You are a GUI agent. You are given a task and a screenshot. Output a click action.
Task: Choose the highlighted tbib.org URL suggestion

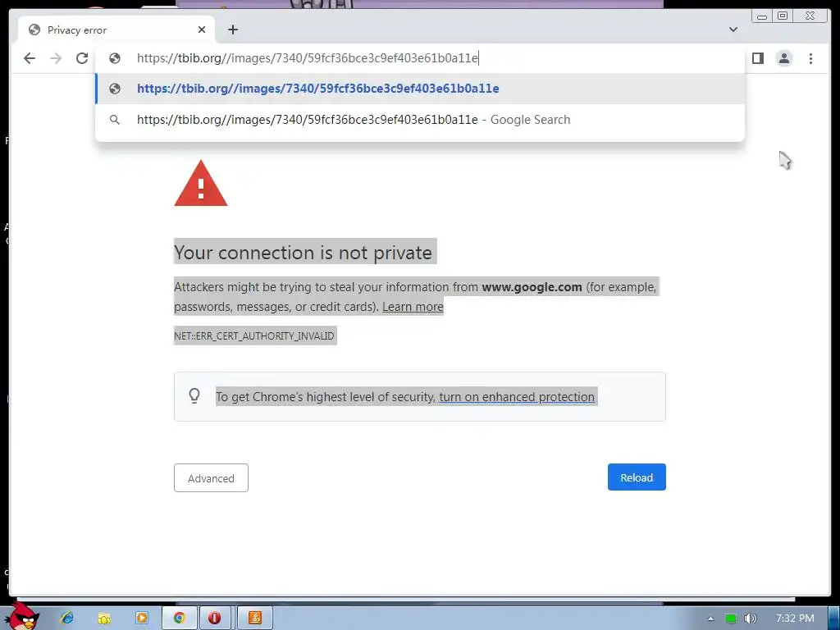(420, 89)
